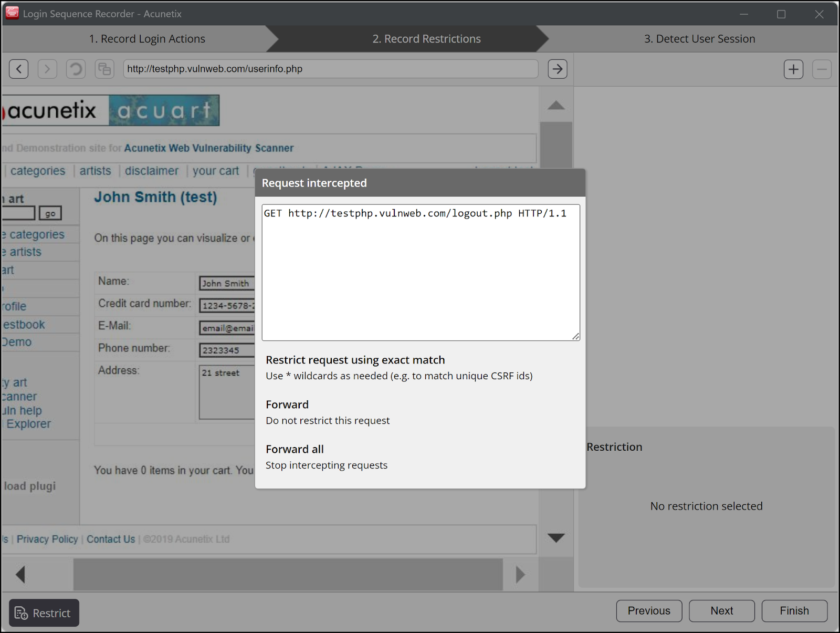Open the categories nav link
The width and height of the screenshot is (840, 633).
(38, 171)
